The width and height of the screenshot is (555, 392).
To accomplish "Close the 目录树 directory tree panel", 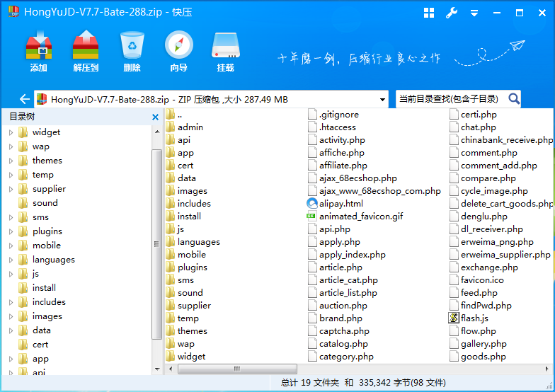I will [155, 117].
